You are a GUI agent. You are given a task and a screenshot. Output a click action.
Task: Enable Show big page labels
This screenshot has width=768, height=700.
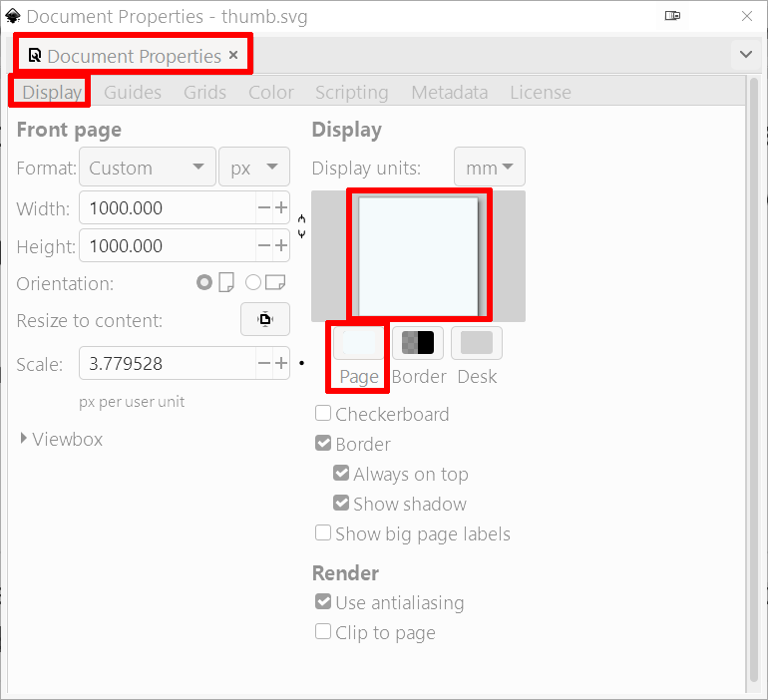click(323, 532)
